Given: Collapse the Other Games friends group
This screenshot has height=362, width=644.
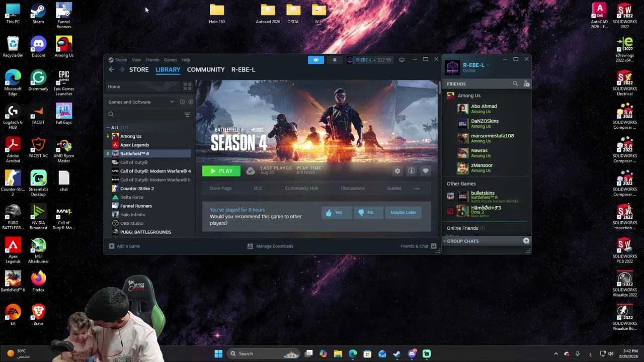Looking at the screenshot, I should (x=461, y=184).
